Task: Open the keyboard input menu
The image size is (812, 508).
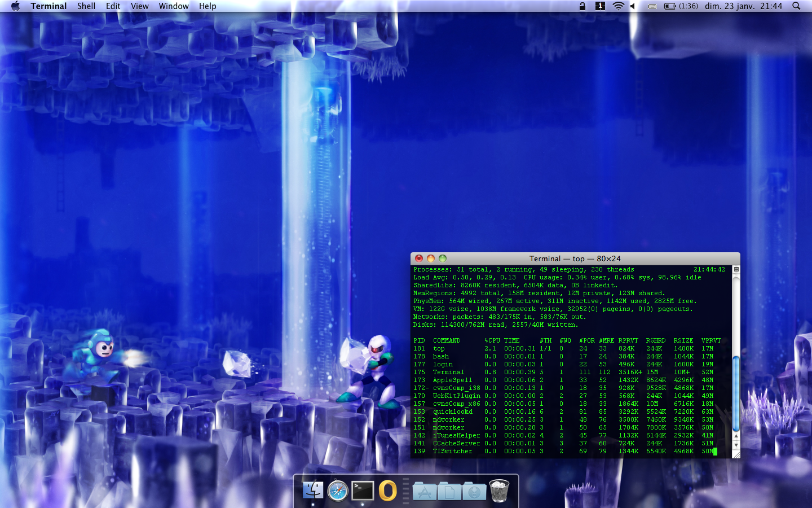Action: pos(652,6)
